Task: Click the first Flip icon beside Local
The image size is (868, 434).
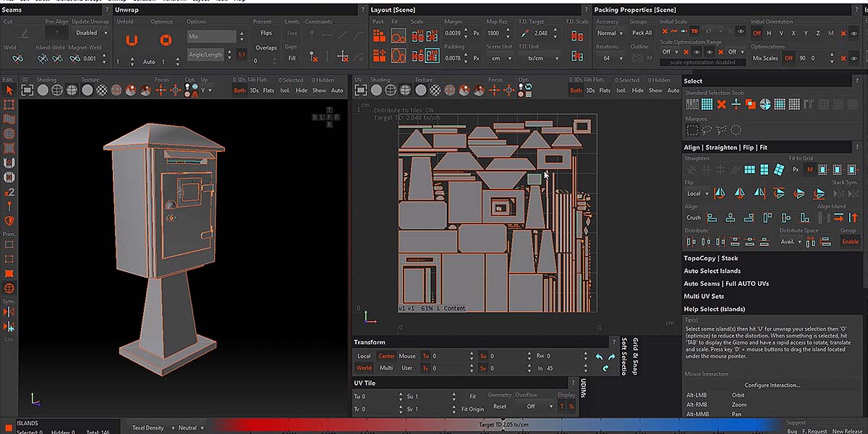Action: coord(720,193)
